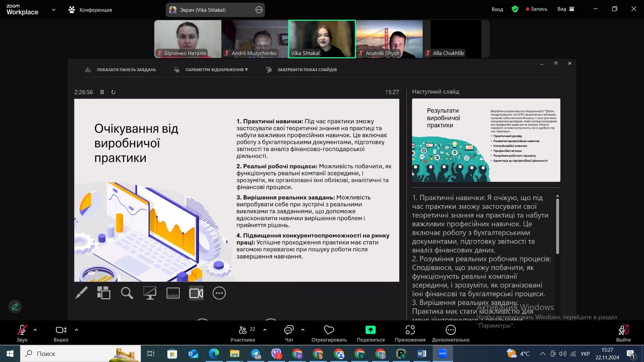Pause the presentation timer
The width and height of the screenshot is (644, 362).
102,92
